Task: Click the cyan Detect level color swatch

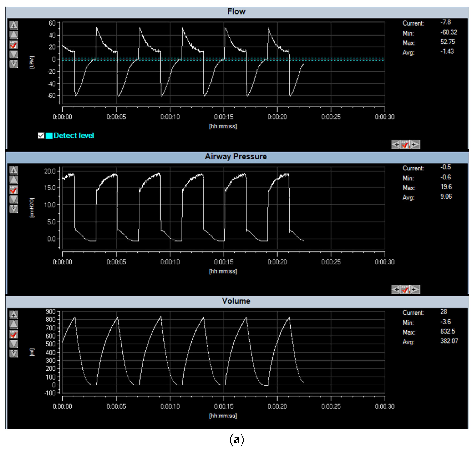Action: tap(49, 136)
